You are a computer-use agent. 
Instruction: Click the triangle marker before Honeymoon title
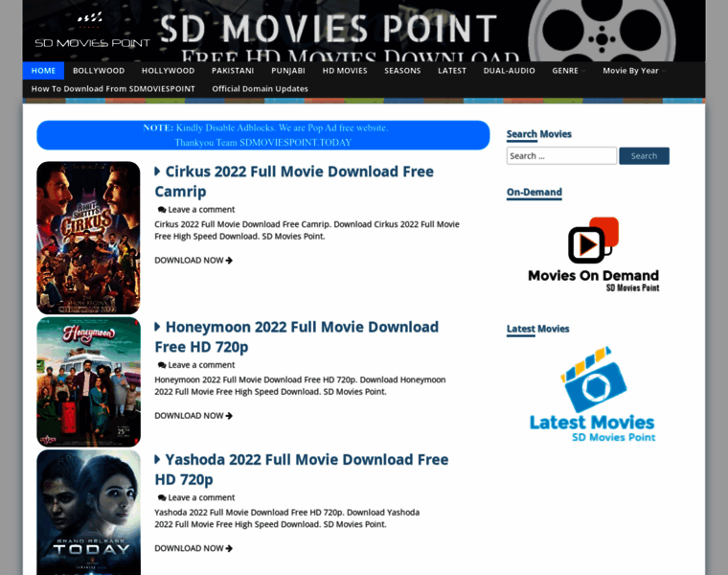(157, 327)
